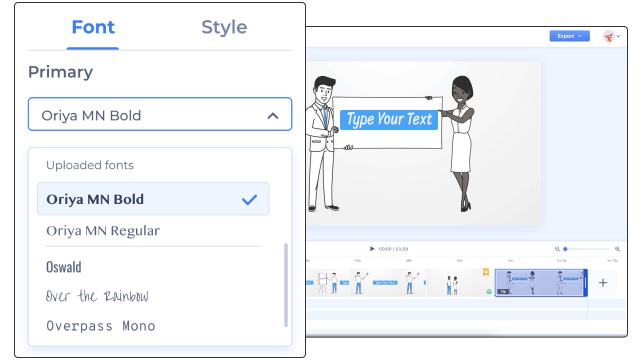The height and width of the screenshot is (360, 640).
Task: Select the highlighted blue scene thumbnail
Action: pyautogui.click(x=541, y=282)
